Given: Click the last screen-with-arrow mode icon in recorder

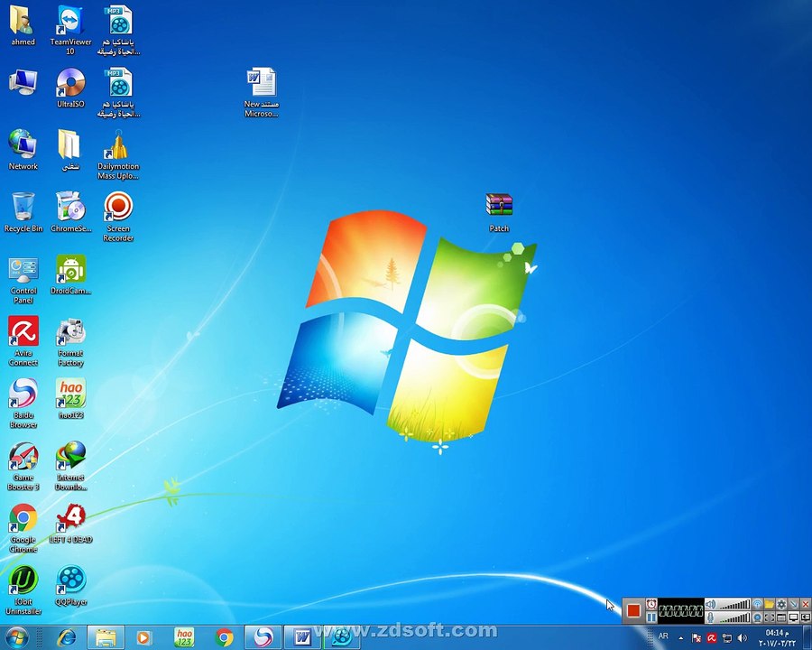Looking at the screenshot, I should tap(806, 617).
